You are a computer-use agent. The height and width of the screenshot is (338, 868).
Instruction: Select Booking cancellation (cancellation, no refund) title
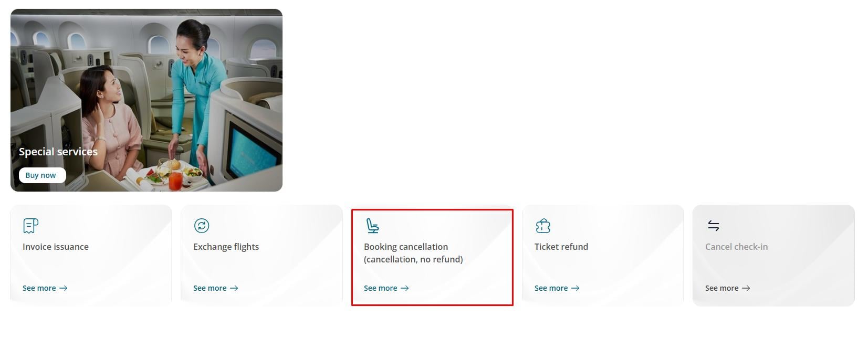click(x=413, y=253)
